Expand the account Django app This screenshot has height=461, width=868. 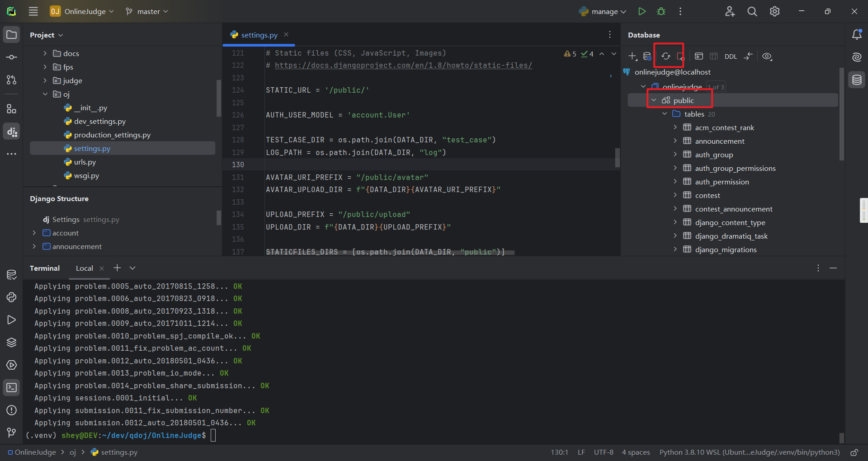point(34,233)
